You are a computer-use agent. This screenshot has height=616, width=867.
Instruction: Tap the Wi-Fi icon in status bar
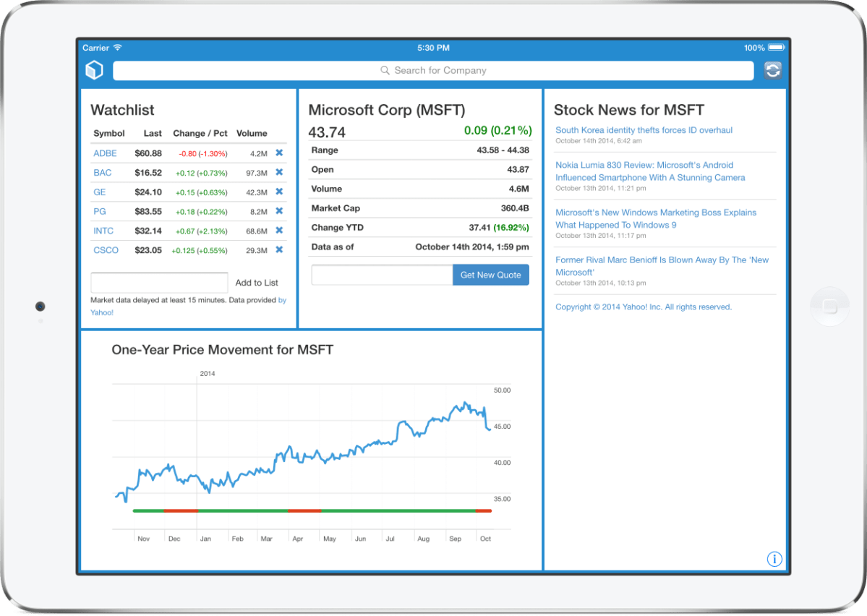118,48
